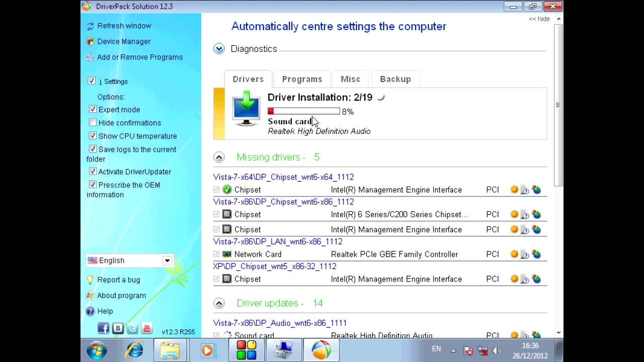Switch to the Misc tab
The width and height of the screenshot is (644, 362).
tap(351, 79)
